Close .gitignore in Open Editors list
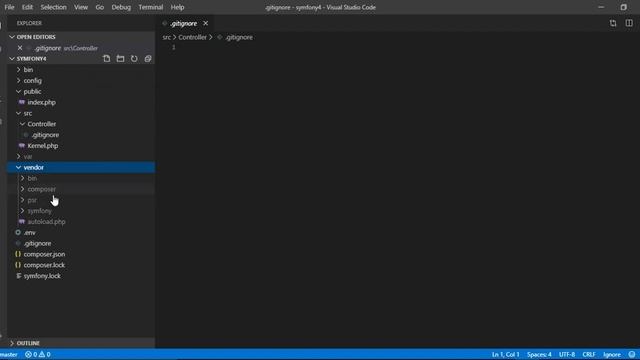Image resolution: width=640 pixels, height=360 pixels. [20, 48]
